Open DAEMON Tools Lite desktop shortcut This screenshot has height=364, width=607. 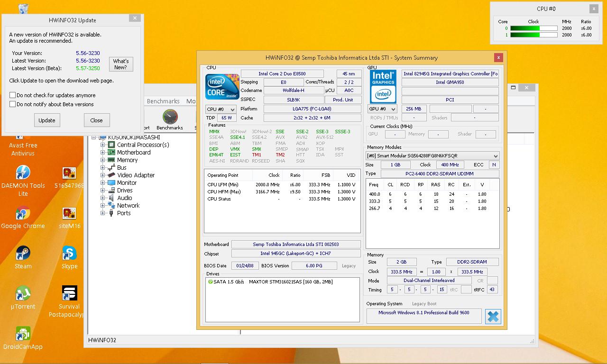click(x=23, y=181)
